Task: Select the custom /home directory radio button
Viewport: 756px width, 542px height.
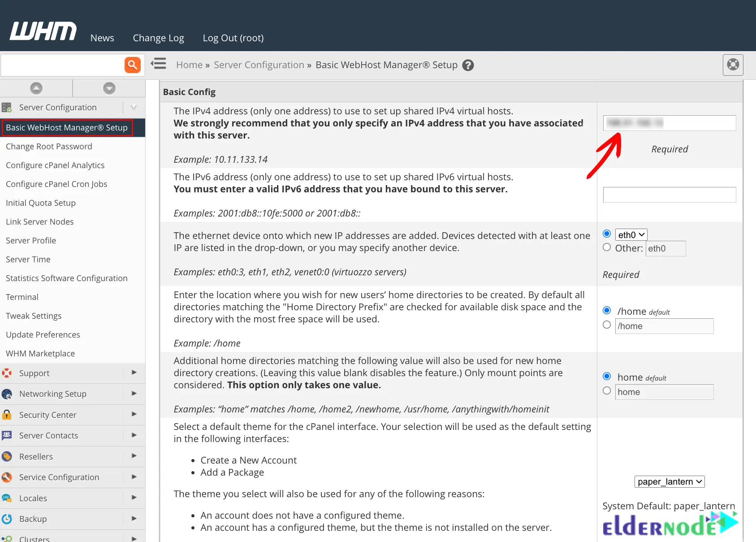Action: [x=607, y=325]
